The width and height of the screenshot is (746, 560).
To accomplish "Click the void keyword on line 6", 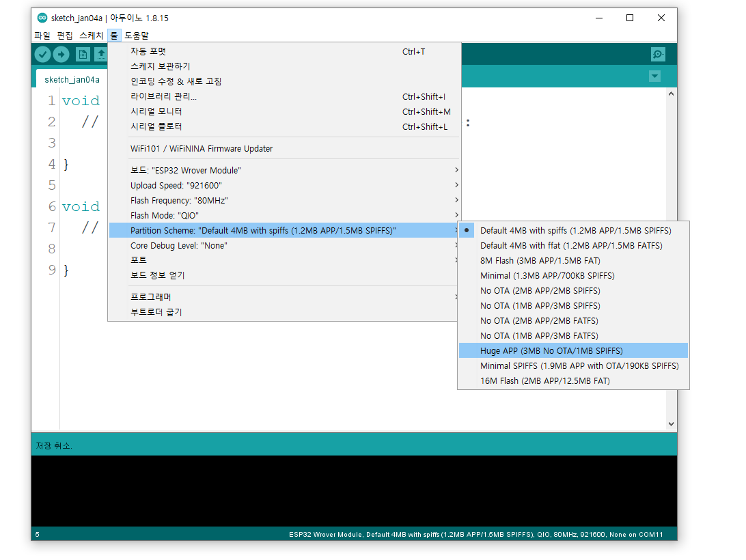I will [81, 206].
